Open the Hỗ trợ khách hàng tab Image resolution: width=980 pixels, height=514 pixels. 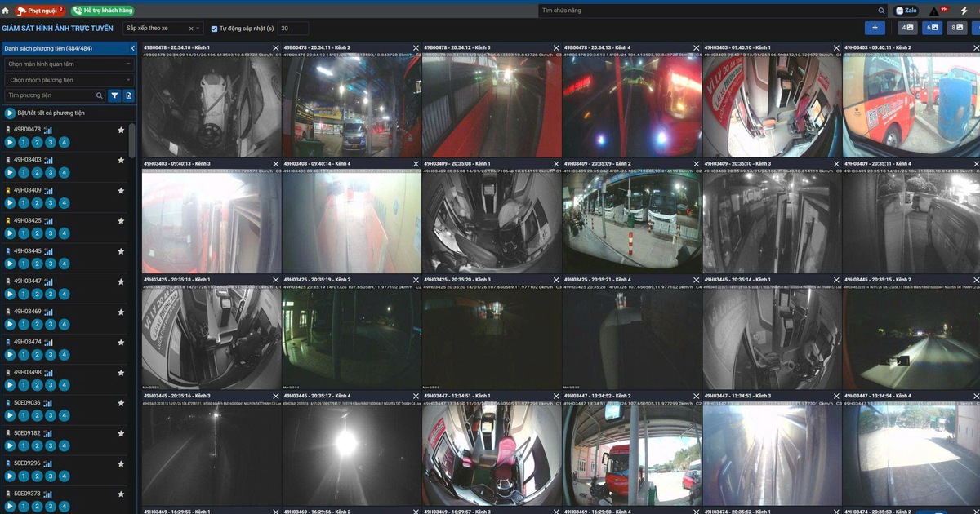click(x=102, y=11)
